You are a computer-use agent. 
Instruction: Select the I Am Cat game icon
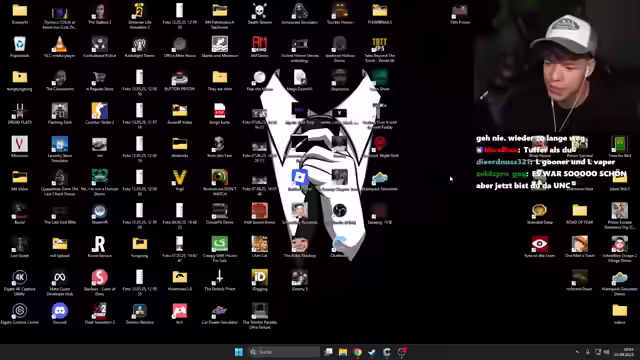coord(260,244)
